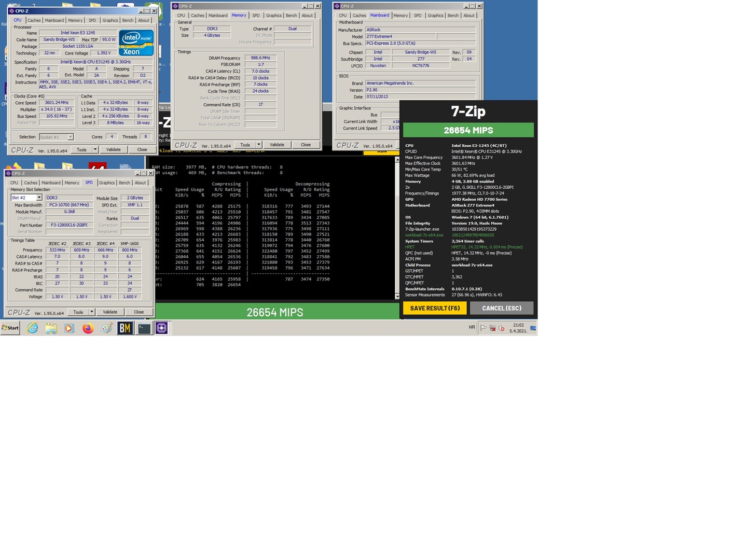This screenshot has width=747, height=560.
Task: Click Validate in CPU-Z SPD window
Action: (x=110, y=312)
